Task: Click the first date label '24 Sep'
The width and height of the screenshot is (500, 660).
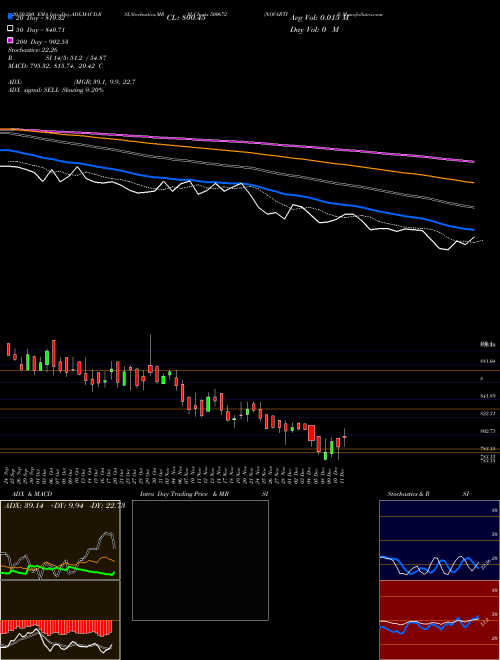Action: coord(8,475)
